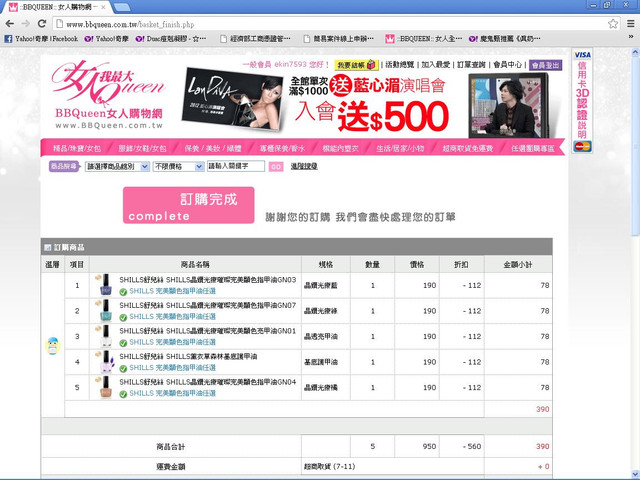Click the 薰衣草森林基底護甲油 thumbnail

pyautogui.click(x=106, y=361)
